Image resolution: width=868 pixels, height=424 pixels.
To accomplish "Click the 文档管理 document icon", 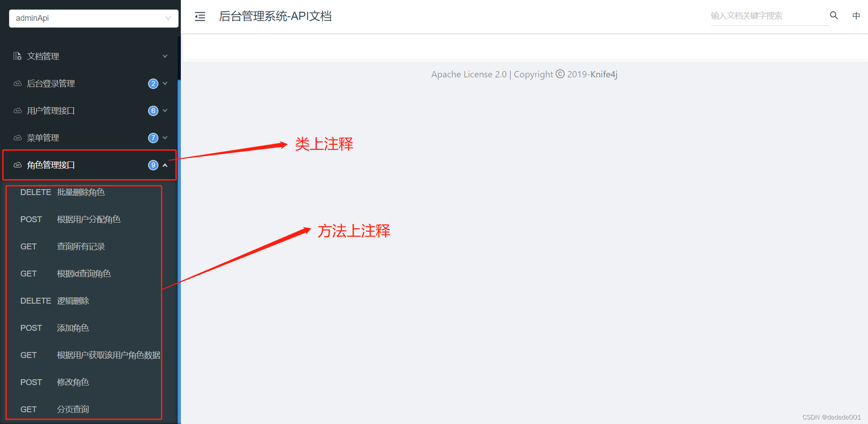I will 18,56.
